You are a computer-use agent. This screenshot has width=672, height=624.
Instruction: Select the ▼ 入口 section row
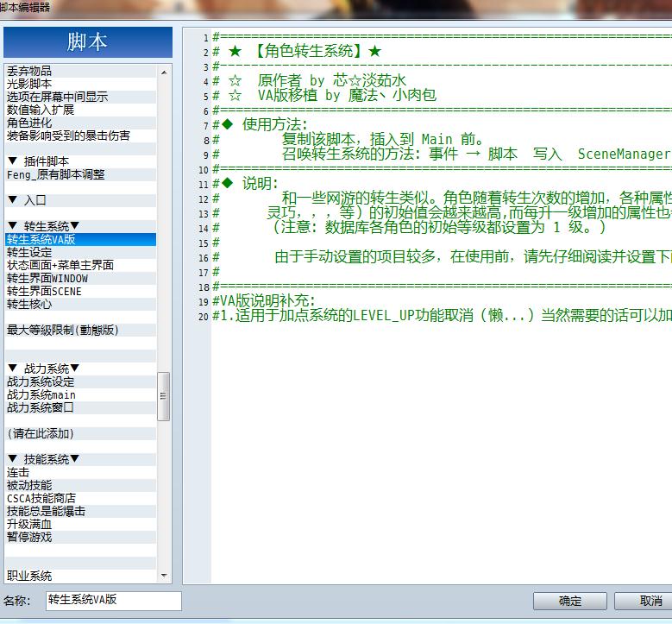[x=80, y=200]
